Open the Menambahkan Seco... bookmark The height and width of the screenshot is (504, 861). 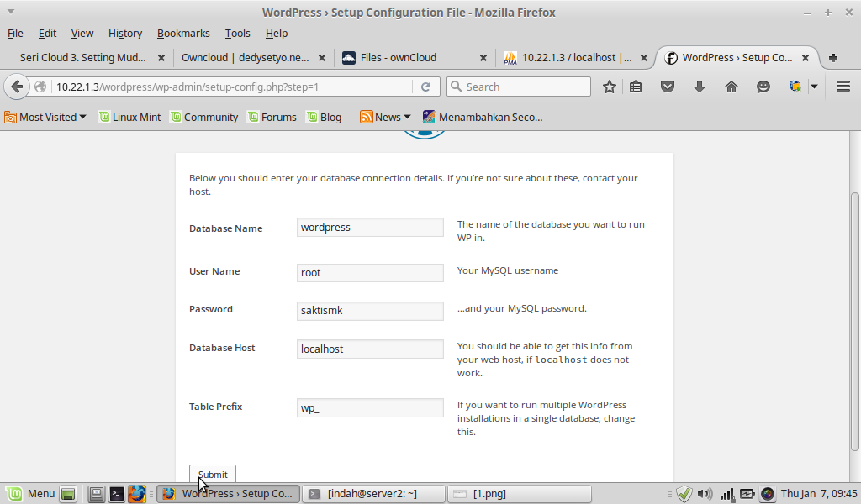point(483,117)
